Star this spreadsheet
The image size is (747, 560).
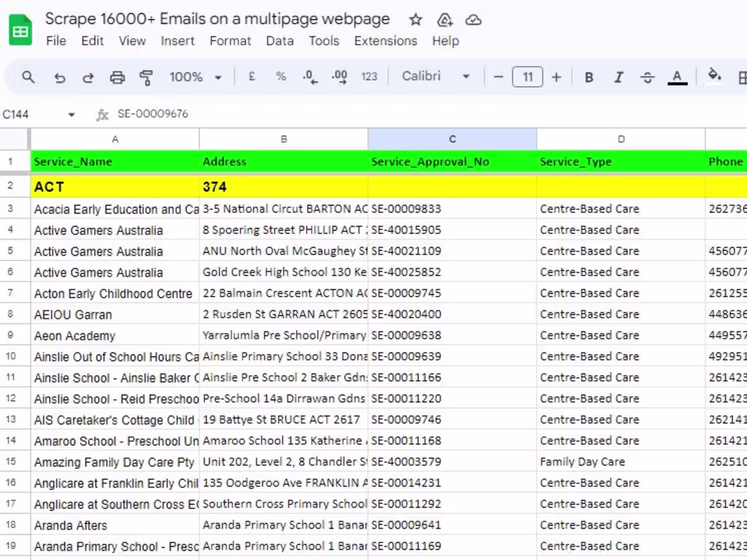coord(416,20)
